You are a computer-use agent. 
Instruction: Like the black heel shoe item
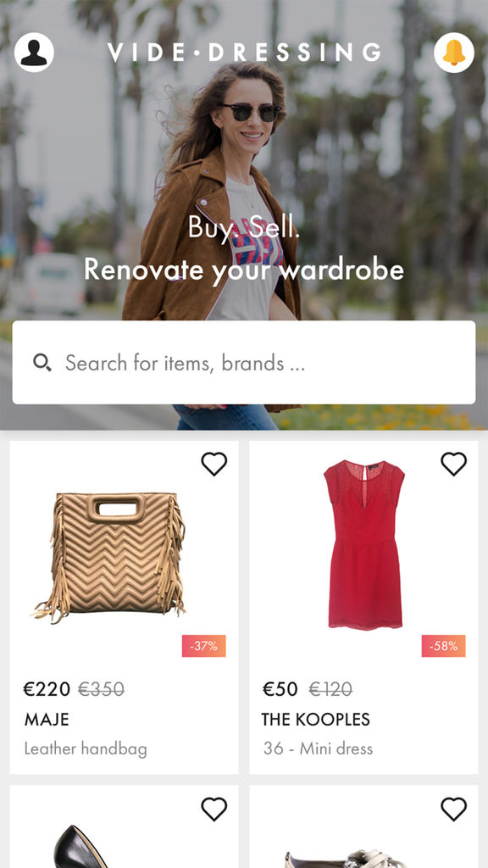click(214, 810)
